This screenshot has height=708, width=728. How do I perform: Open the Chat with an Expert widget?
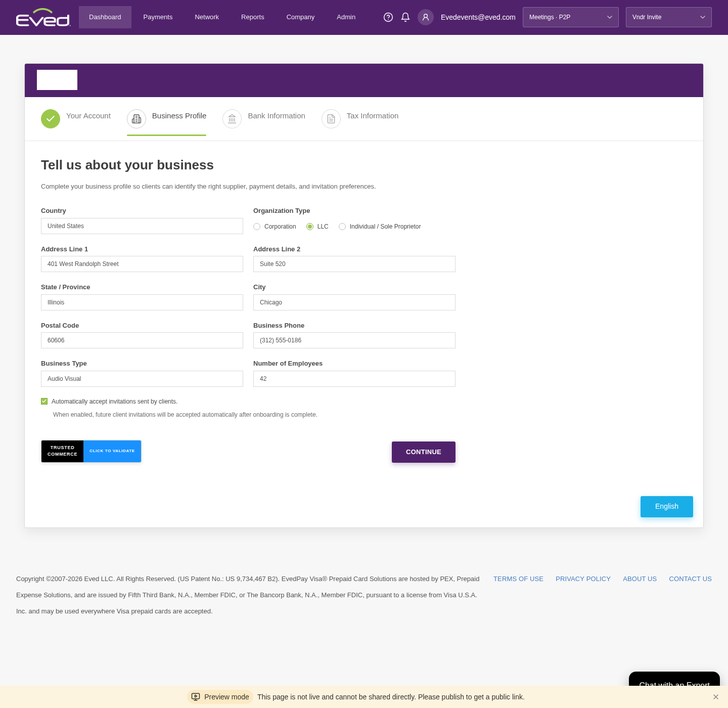[x=674, y=679]
